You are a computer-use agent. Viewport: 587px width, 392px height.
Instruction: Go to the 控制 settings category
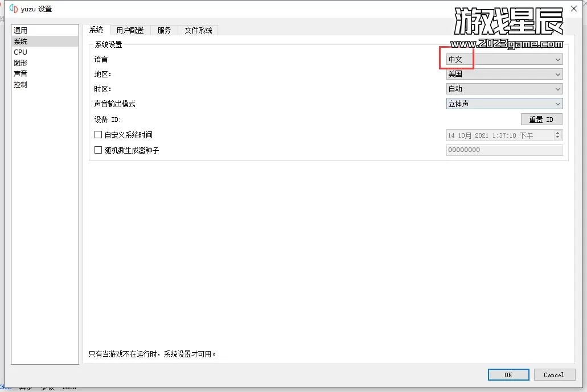coord(20,84)
